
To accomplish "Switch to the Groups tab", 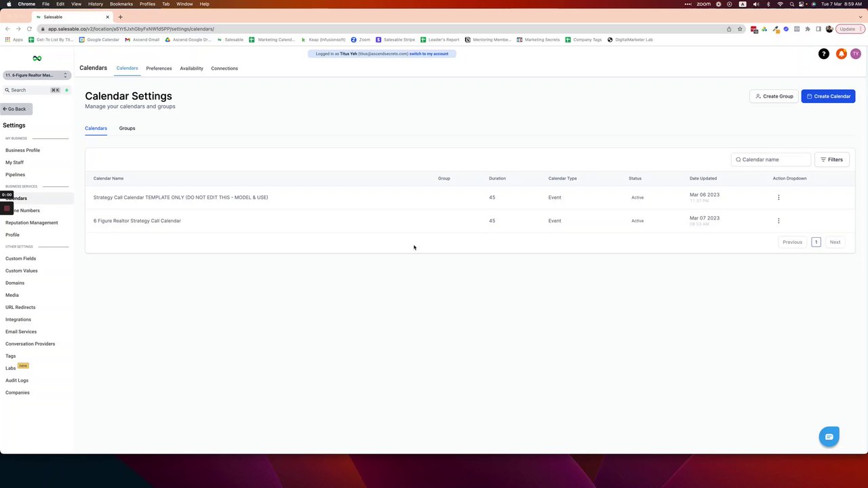I will tap(127, 128).
